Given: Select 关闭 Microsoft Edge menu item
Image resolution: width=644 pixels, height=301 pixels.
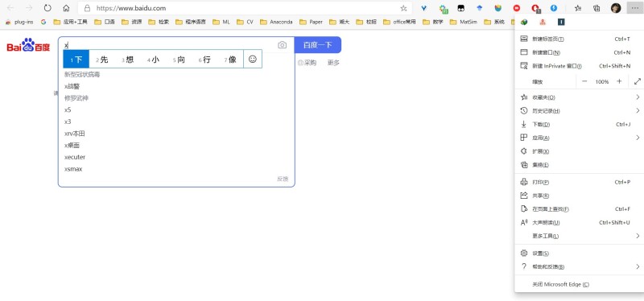Looking at the screenshot, I should [x=579, y=284].
